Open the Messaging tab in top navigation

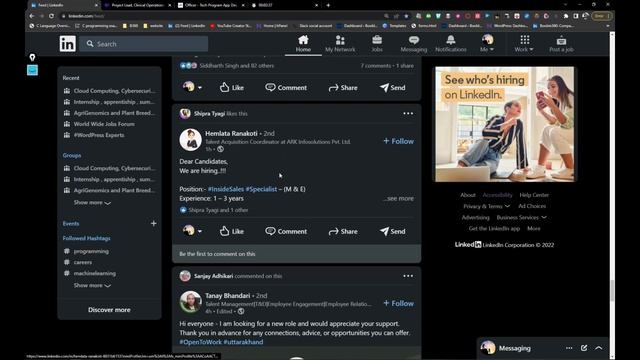click(413, 44)
